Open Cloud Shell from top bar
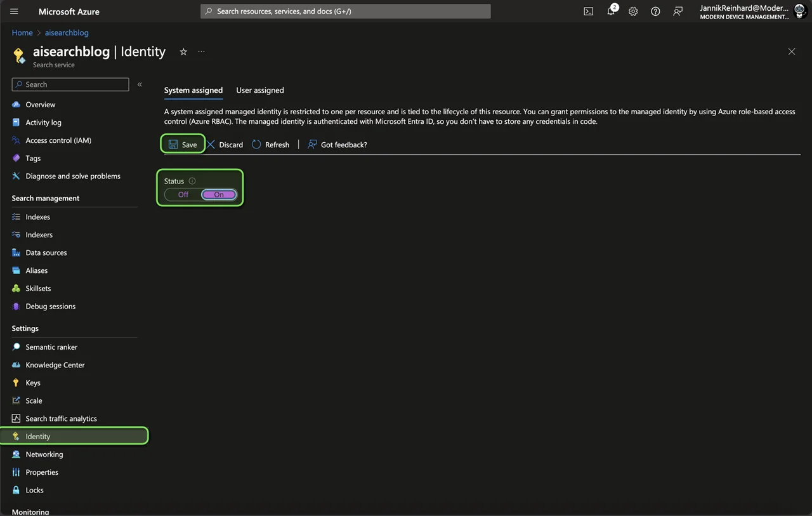812x516 pixels. point(589,11)
